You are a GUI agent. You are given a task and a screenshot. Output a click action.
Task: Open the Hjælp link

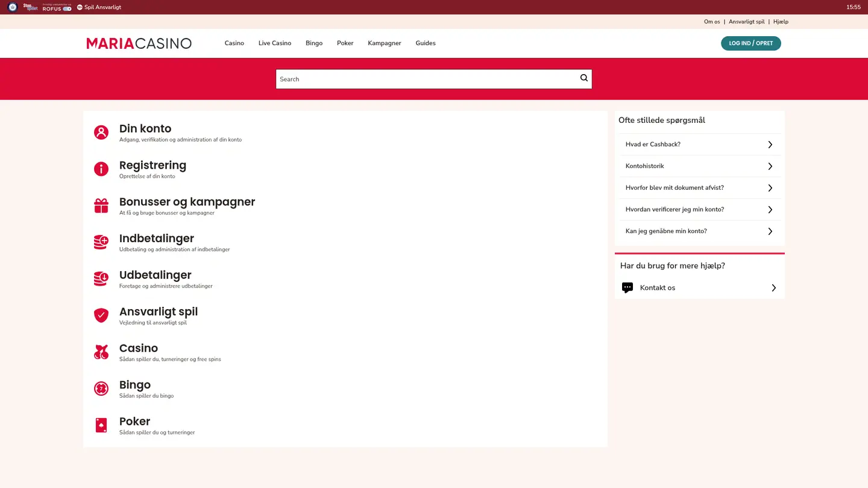(781, 22)
